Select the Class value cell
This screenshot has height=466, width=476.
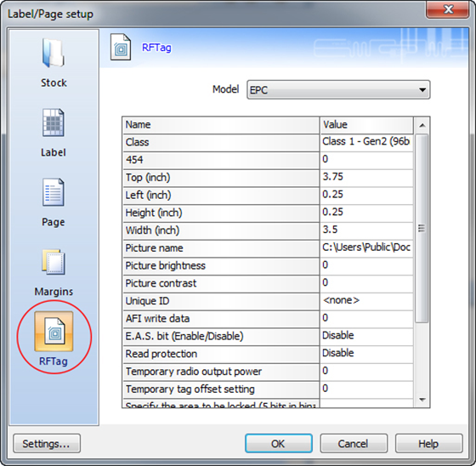(x=366, y=143)
